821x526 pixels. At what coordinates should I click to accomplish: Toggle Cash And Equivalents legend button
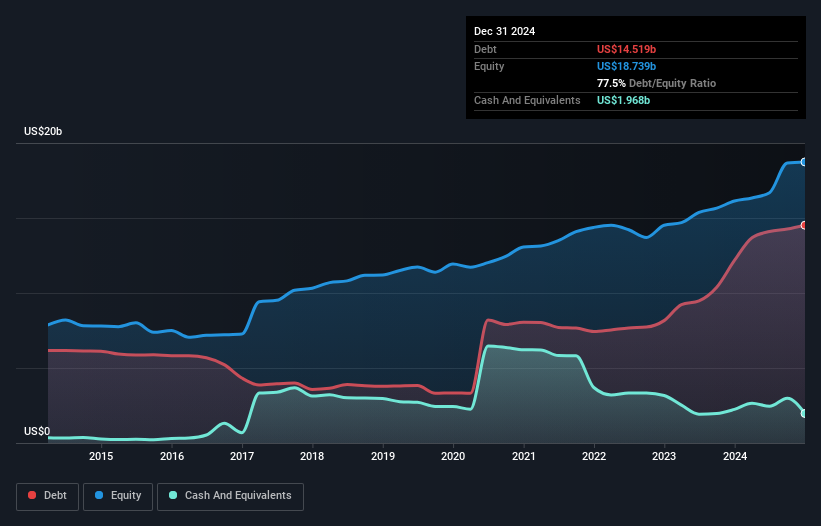click(230, 496)
